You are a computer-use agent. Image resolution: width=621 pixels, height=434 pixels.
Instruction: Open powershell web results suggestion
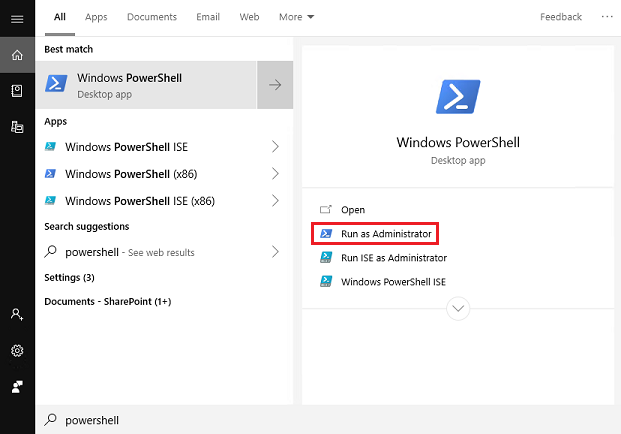tap(130, 253)
